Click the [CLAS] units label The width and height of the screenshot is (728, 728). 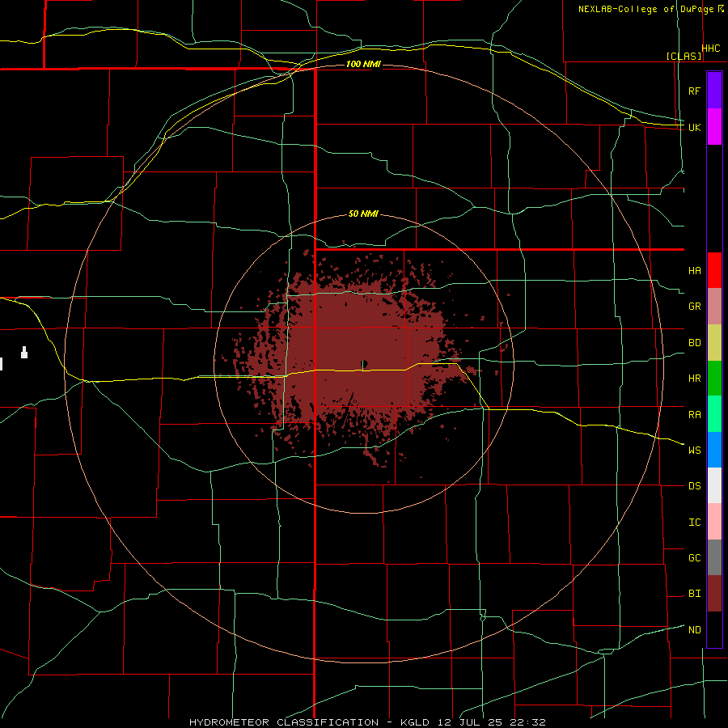(684, 56)
